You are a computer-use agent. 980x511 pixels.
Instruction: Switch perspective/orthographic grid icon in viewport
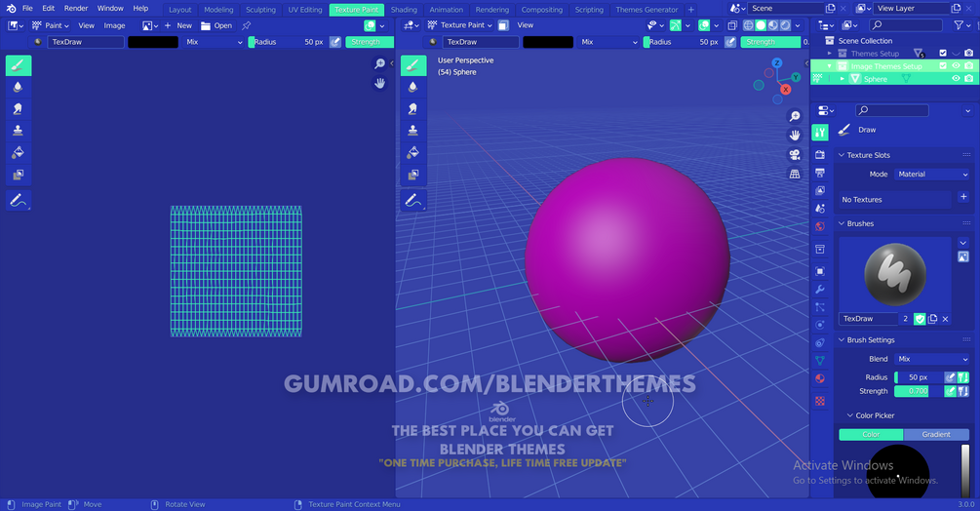[795, 174]
